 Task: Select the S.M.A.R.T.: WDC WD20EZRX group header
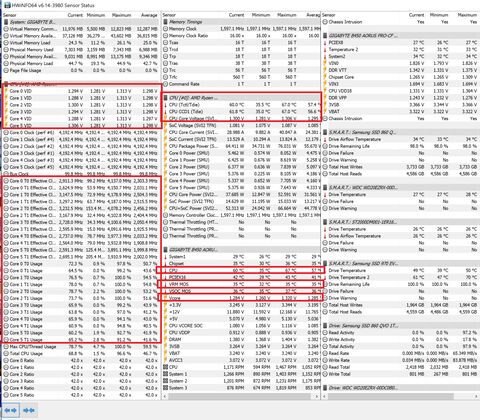tap(401, 187)
